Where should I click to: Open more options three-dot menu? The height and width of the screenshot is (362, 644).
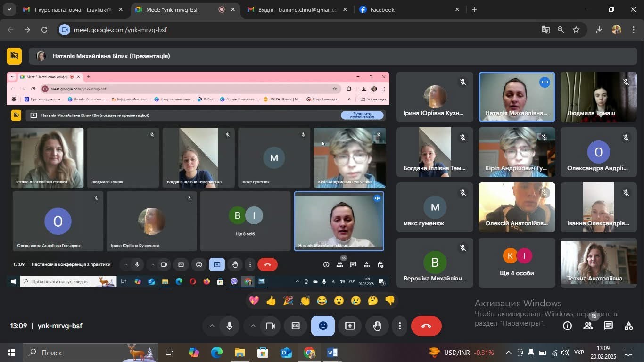click(400, 326)
